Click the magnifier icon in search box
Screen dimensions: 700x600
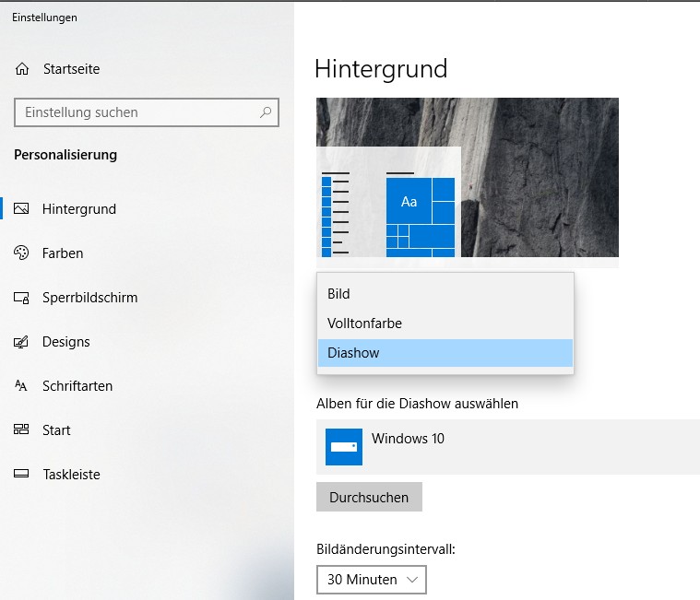click(x=266, y=112)
